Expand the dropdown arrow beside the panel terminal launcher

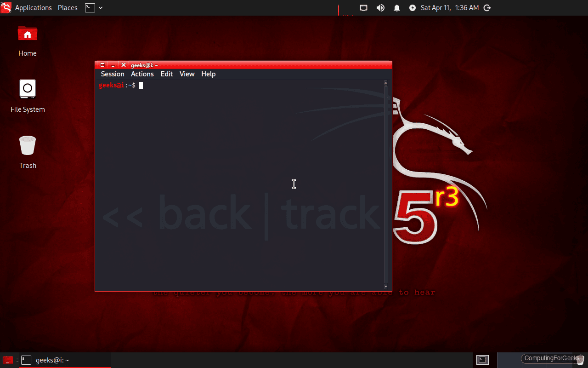(100, 7)
